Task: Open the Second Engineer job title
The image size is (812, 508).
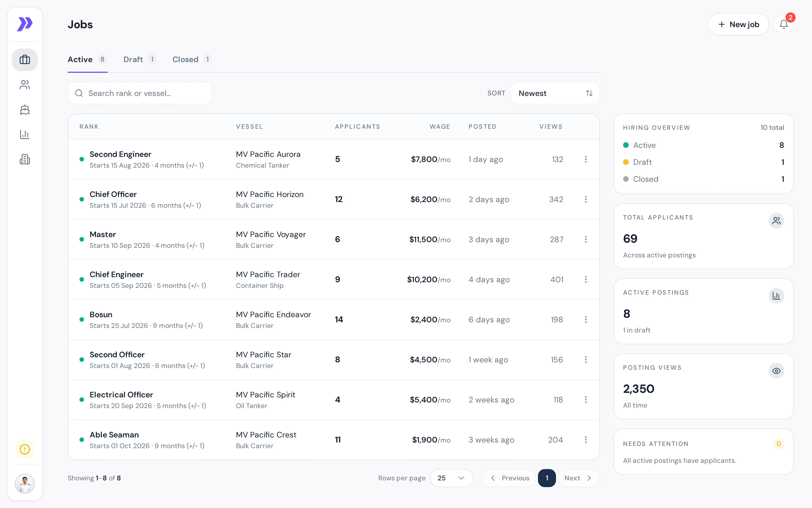Action: coord(120,154)
